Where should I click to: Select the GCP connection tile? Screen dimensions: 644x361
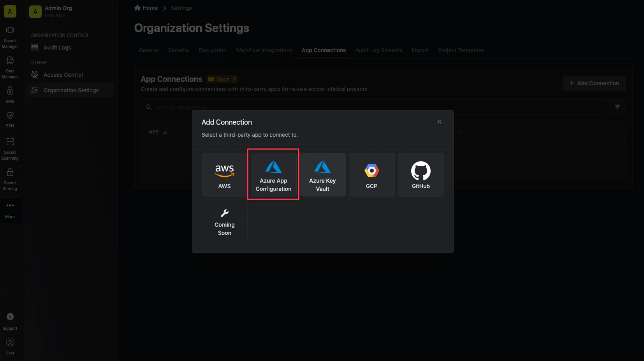click(x=371, y=174)
